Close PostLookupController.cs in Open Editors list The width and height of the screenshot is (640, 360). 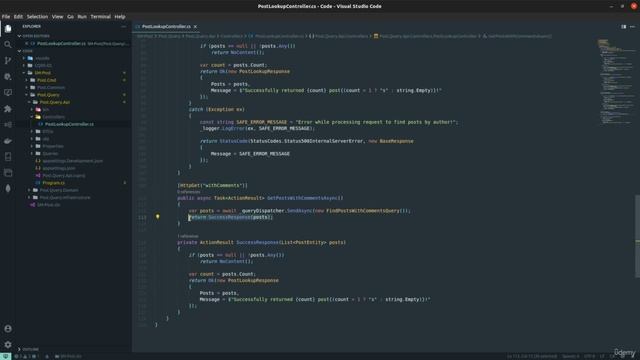tap(27, 43)
